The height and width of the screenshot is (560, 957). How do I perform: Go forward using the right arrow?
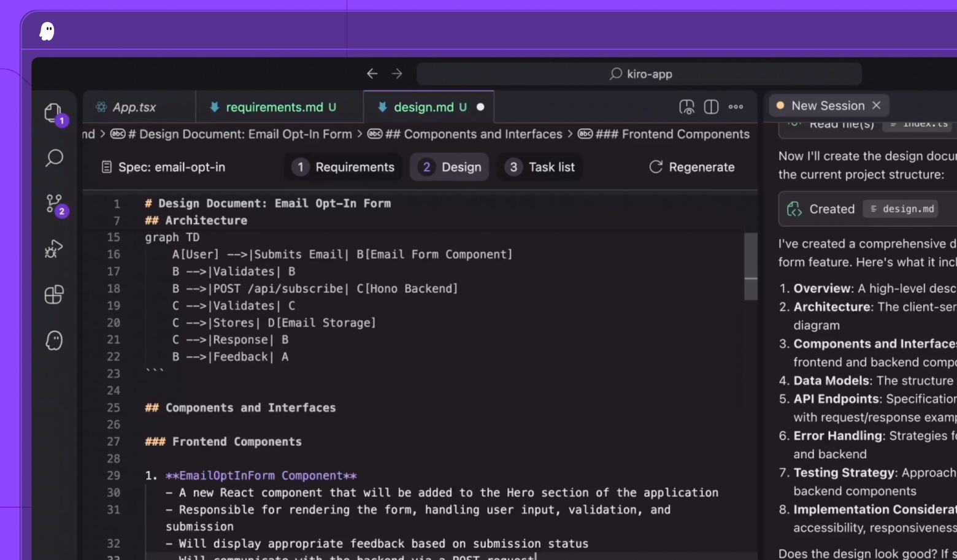click(397, 74)
